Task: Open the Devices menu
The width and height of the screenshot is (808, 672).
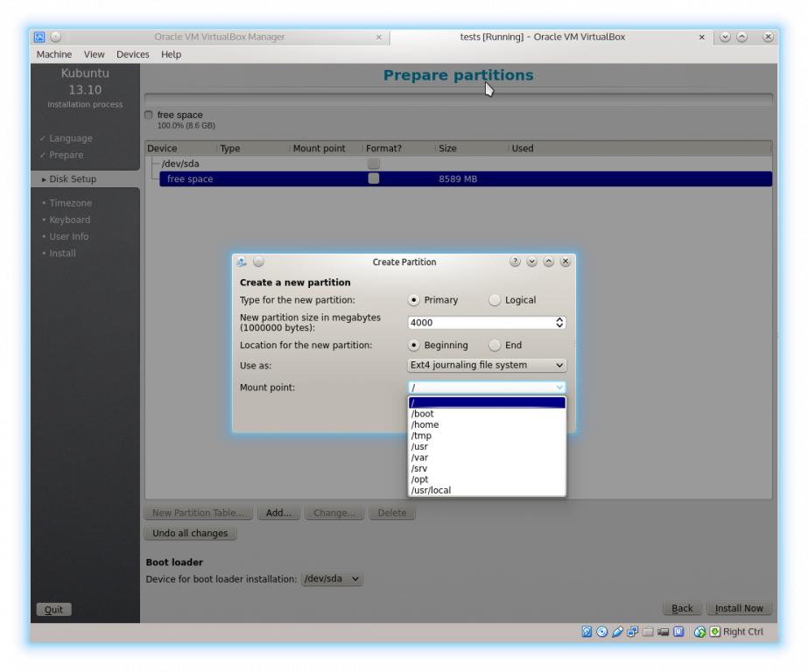Action: [134, 54]
